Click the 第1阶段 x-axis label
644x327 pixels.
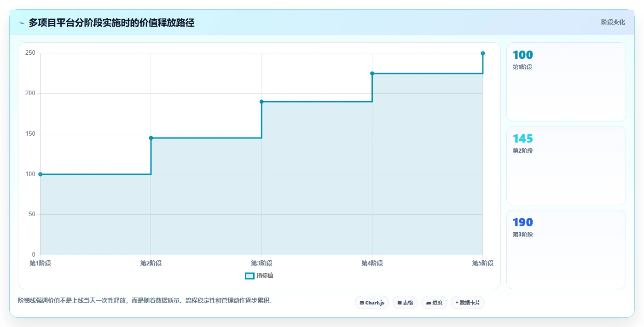click(x=40, y=263)
